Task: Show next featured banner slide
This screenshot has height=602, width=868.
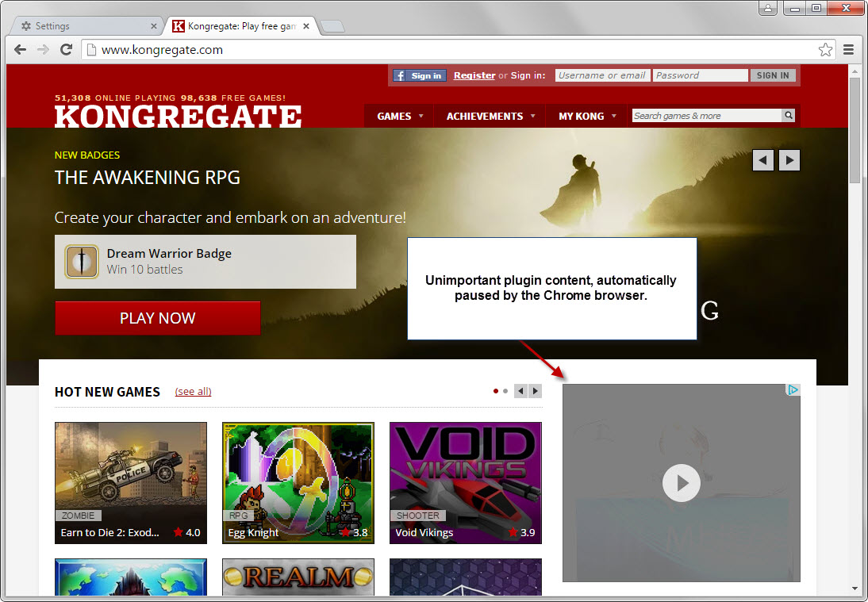Action: pyautogui.click(x=789, y=160)
